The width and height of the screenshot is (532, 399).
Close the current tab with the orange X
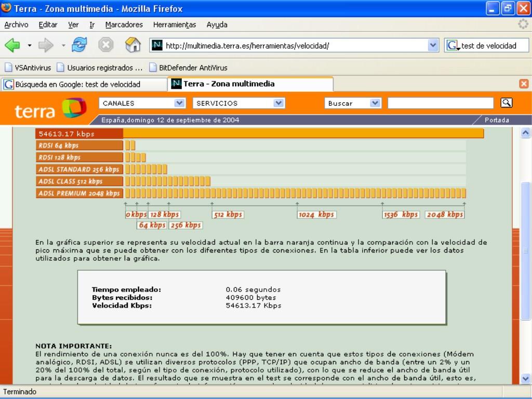pos(524,84)
